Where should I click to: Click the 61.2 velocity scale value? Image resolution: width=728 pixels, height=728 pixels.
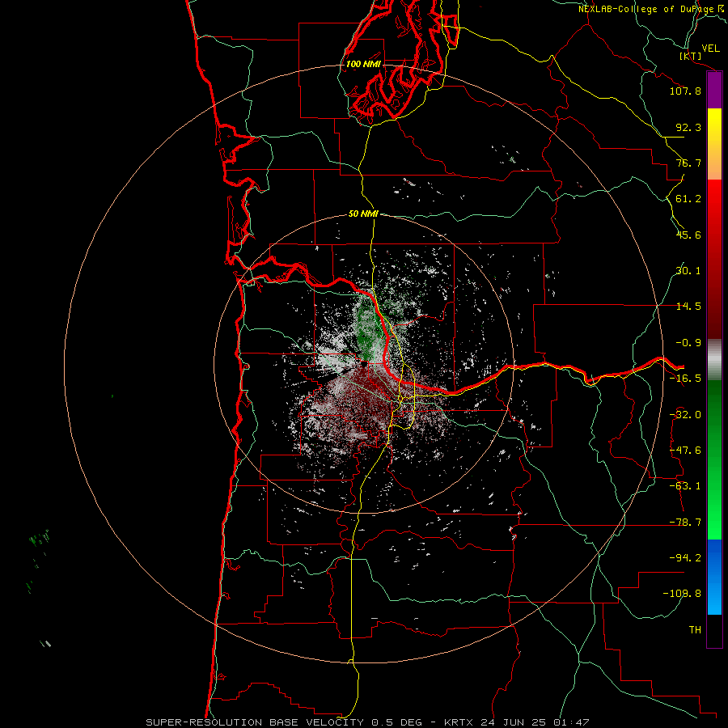pos(688,199)
